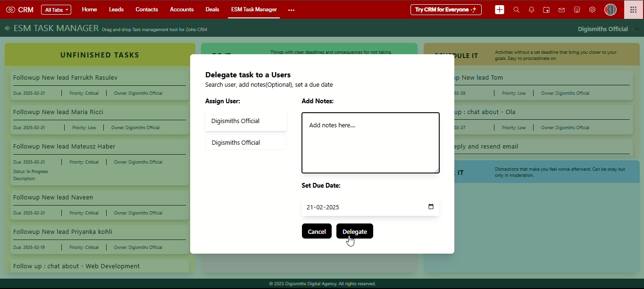Click the user profile avatar
Viewport: 644px width, 289px height.
click(611, 9)
